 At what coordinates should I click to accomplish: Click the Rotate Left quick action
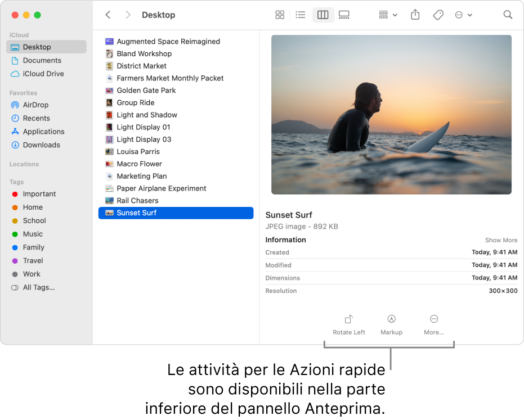(x=348, y=324)
